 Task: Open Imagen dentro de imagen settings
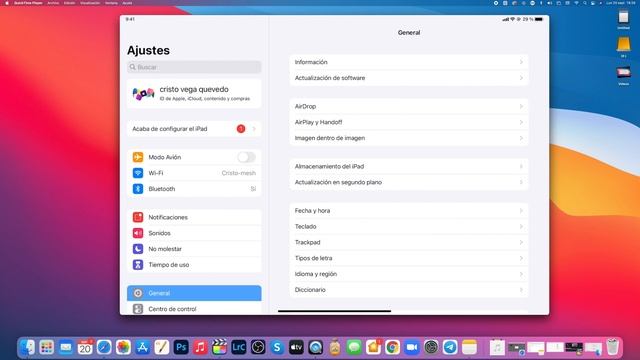point(409,138)
